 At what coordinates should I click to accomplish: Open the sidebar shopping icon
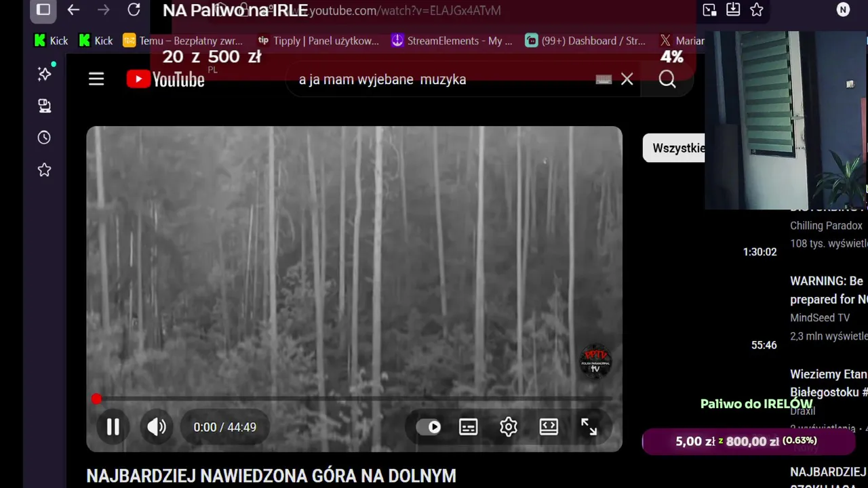pyautogui.click(x=44, y=106)
